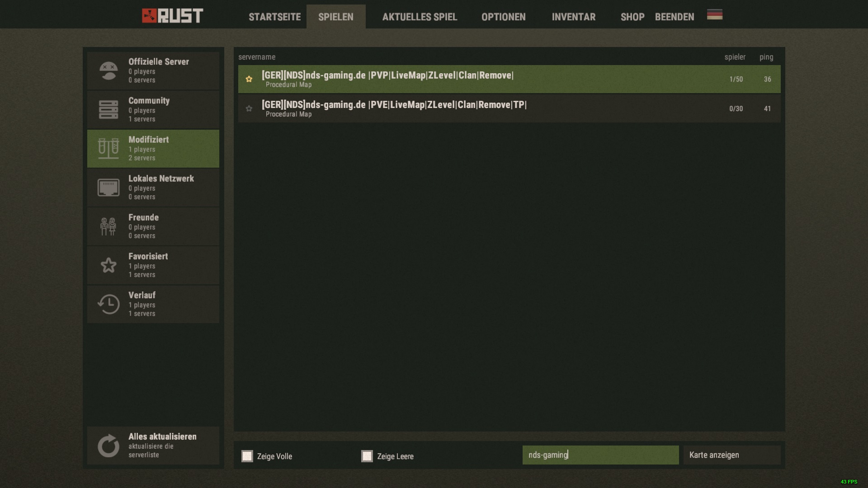Open Lokales Netzwerk network port icon
This screenshot has width=868, height=488.
[108, 188]
